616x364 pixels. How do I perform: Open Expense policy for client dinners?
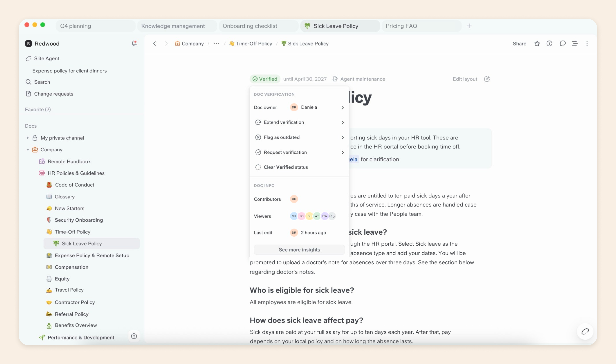69,71
